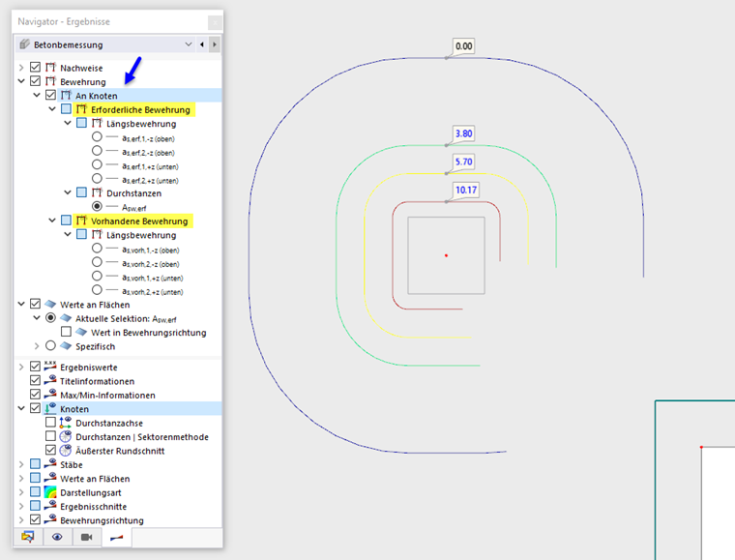This screenshot has width=735, height=560.
Task: Select as,vorh,2,+z (unten) radio button
Action: point(97,290)
